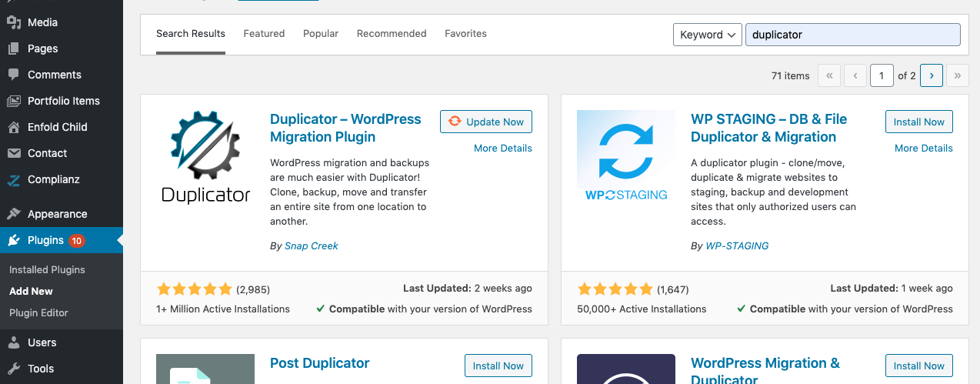Open More Details for WP STAGING

click(924, 148)
